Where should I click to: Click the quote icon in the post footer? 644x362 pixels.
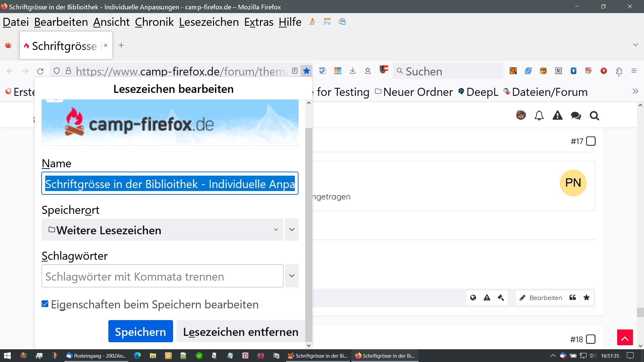point(573,298)
